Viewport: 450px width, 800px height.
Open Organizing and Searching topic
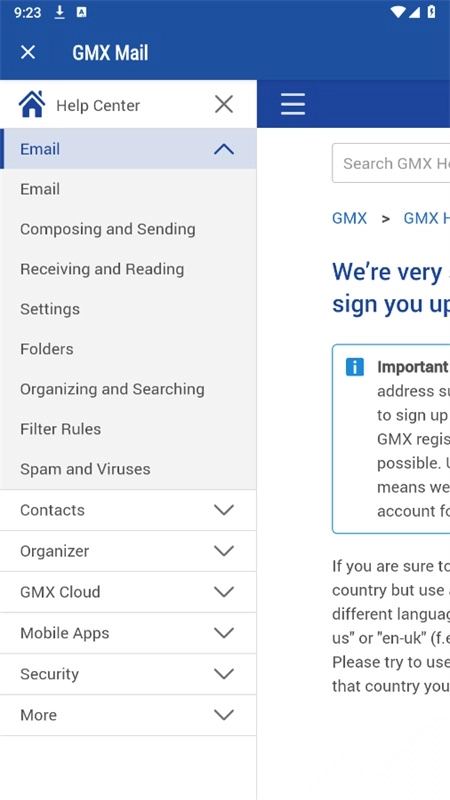112,389
